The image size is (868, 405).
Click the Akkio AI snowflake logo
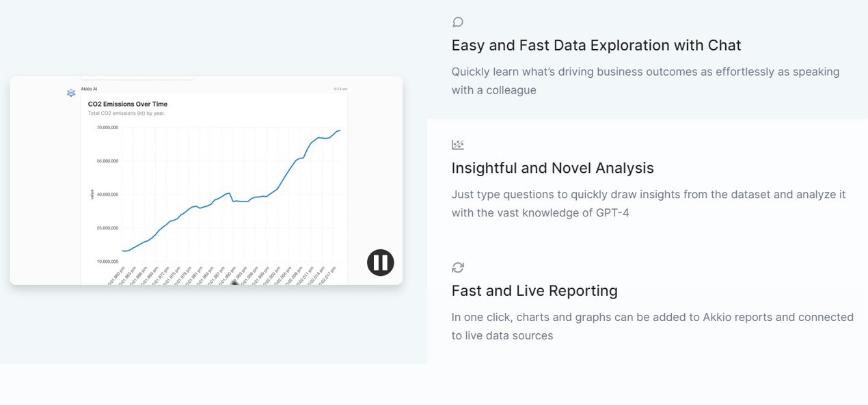click(71, 92)
